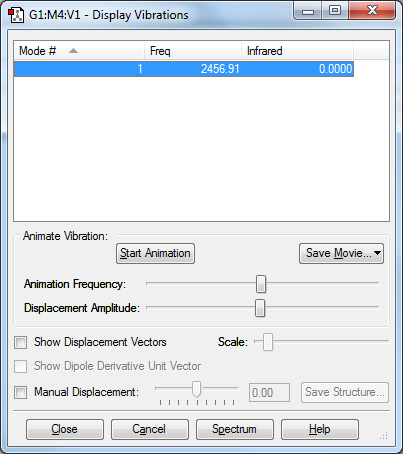
Task: Open the Save Movie dropdown arrow
Action: 377,253
